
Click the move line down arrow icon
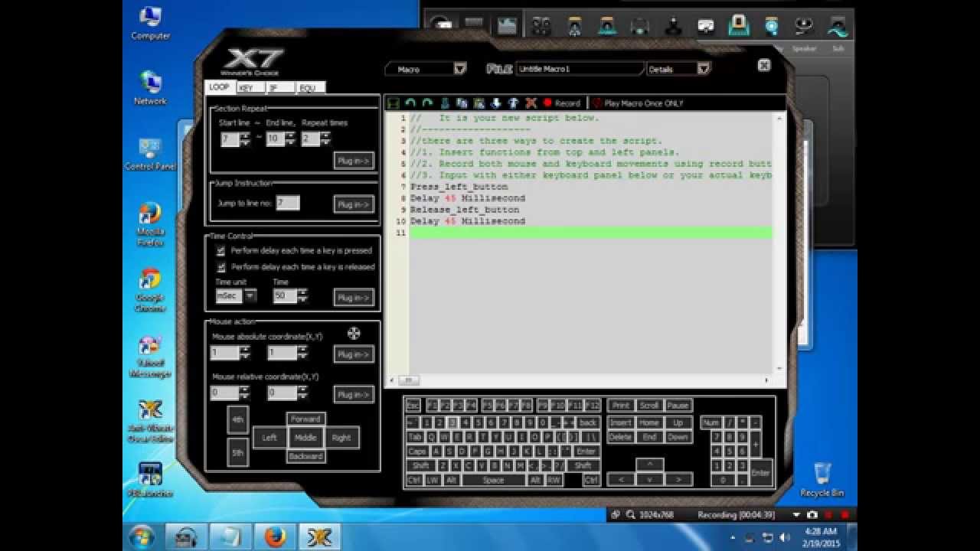point(496,103)
